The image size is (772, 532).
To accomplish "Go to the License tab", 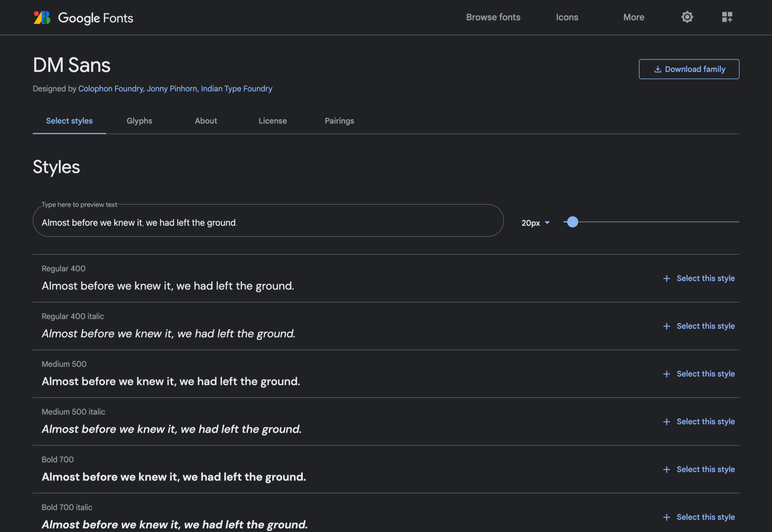I will (272, 121).
